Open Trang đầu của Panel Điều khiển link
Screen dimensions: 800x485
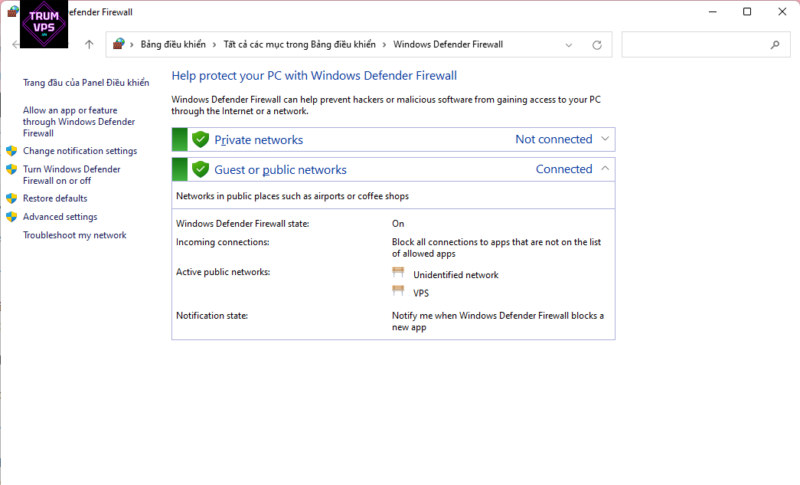click(86, 83)
